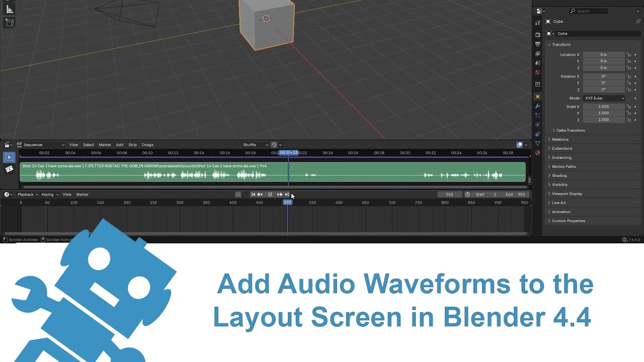The height and width of the screenshot is (362, 644).
Task: Toggle the Location Y lock
Action: point(628,61)
